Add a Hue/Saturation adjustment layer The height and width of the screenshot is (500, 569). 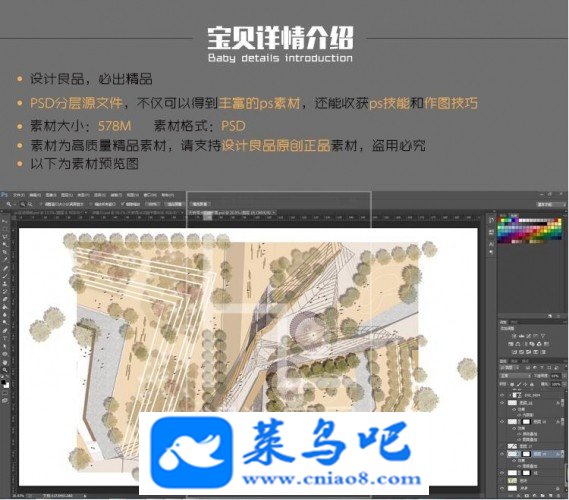[511, 344]
